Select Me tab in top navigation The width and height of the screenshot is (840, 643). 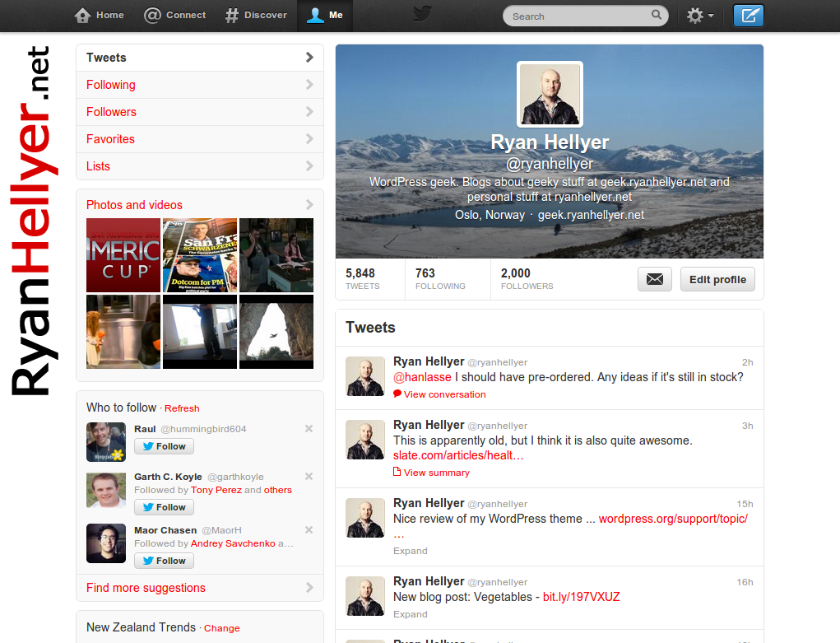(325, 16)
